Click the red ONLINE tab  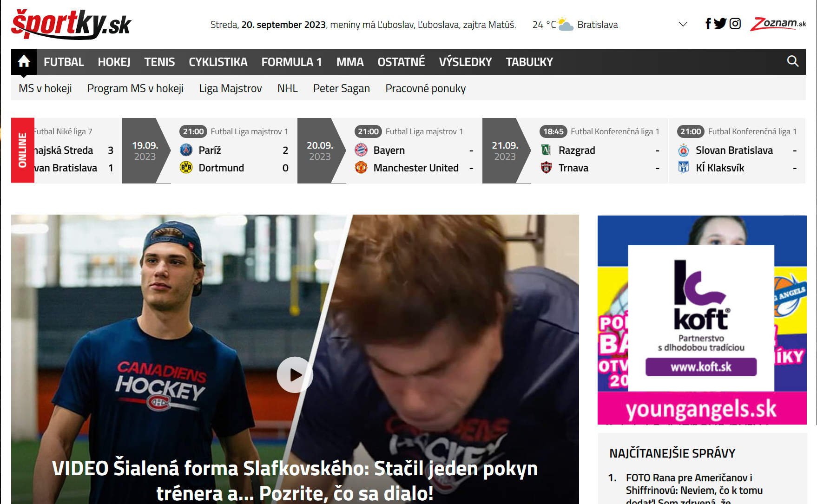[22, 150]
